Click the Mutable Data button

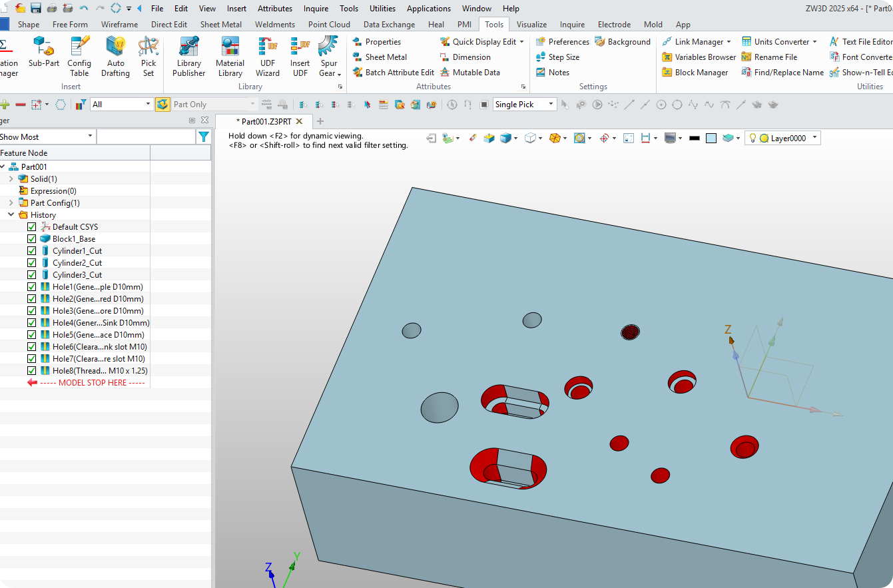click(x=469, y=73)
